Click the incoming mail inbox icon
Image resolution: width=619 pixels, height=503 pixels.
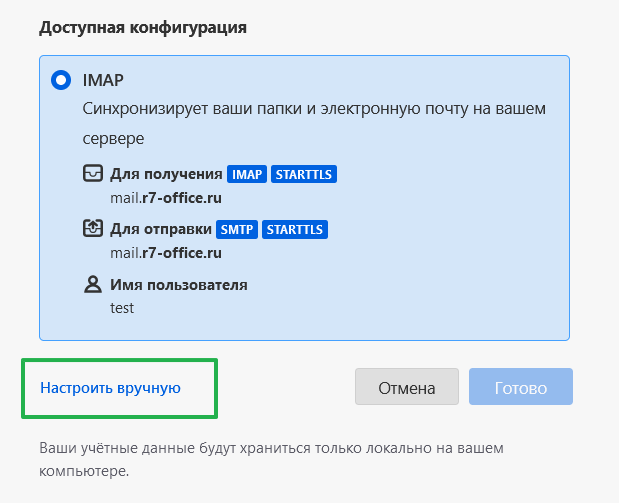pyautogui.click(x=93, y=173)
